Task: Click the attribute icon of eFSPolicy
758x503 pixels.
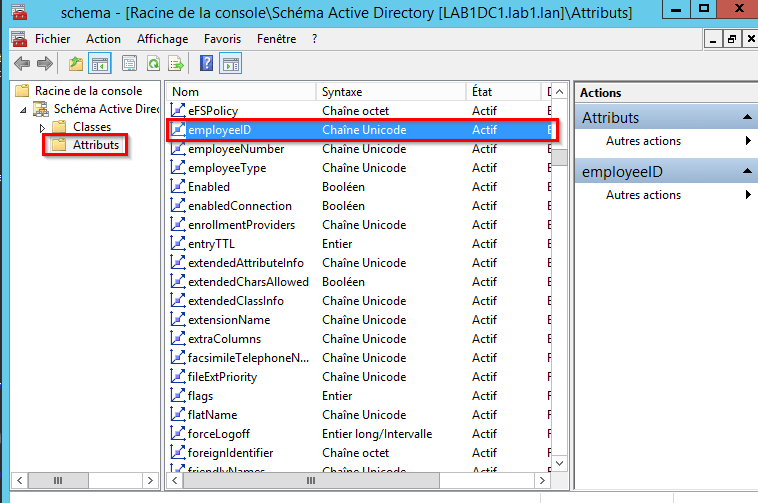Action: tap(178, 110)
